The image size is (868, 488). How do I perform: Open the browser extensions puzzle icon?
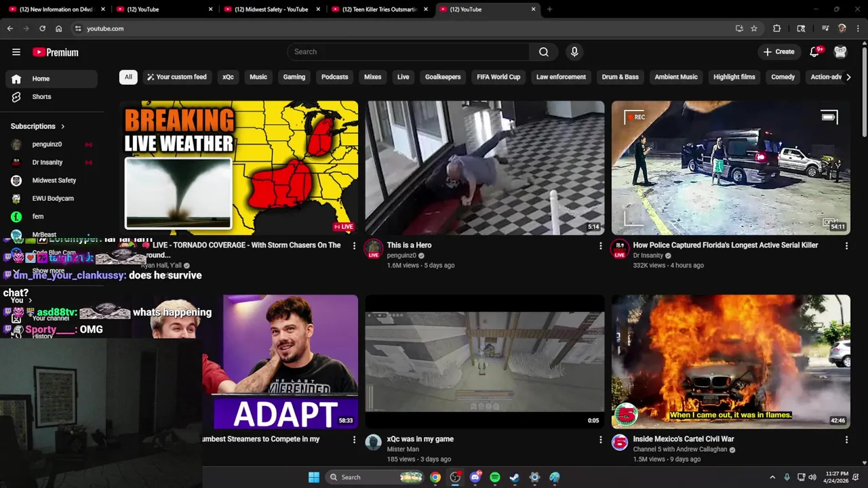pyautogui.click(x=777, y=28)
